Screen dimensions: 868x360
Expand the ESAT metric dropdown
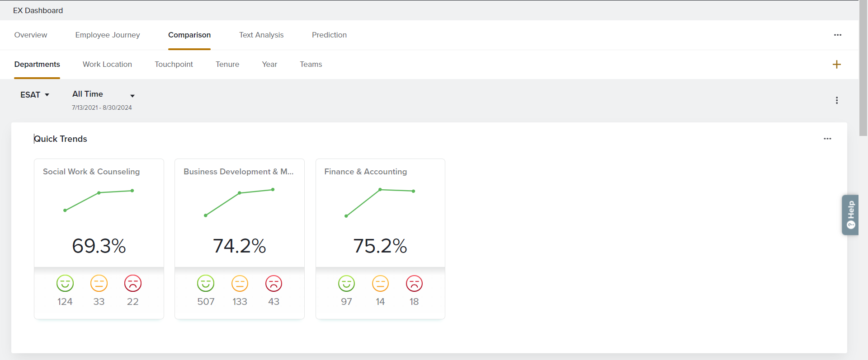pyautogui.click(x=35, y=95)
